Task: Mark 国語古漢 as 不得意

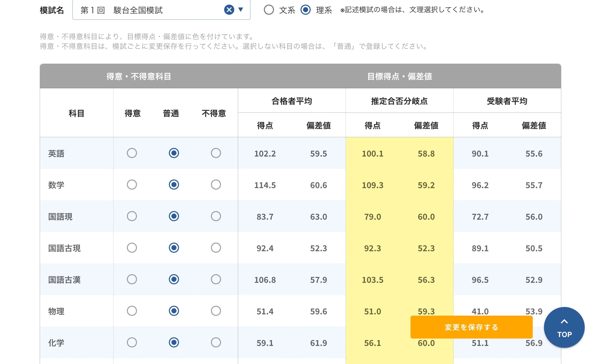Action: [x=216, y=279]
